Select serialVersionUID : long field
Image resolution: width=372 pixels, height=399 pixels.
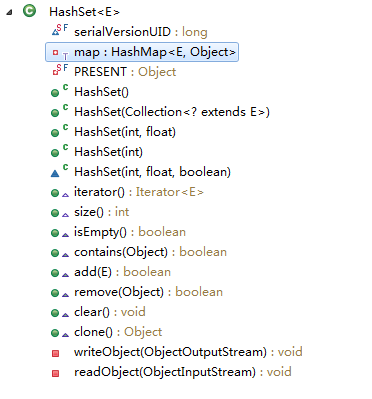click(x=141, y=32)
